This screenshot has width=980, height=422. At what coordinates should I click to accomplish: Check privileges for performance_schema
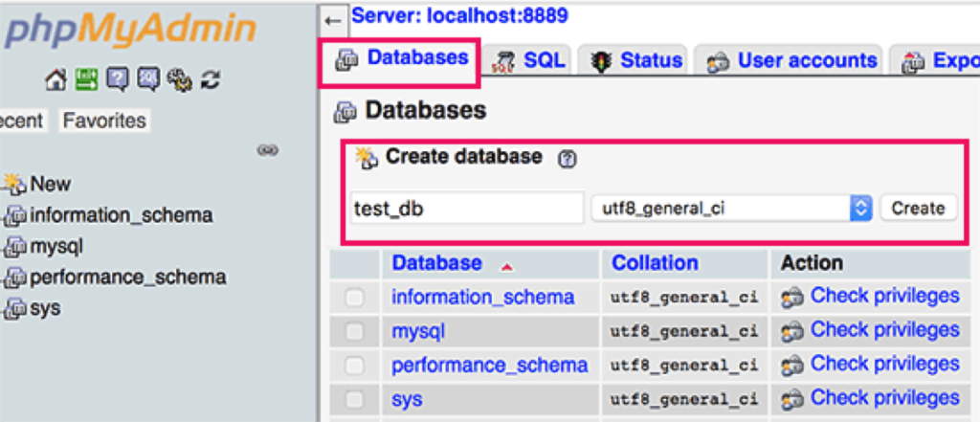[885, 364]
